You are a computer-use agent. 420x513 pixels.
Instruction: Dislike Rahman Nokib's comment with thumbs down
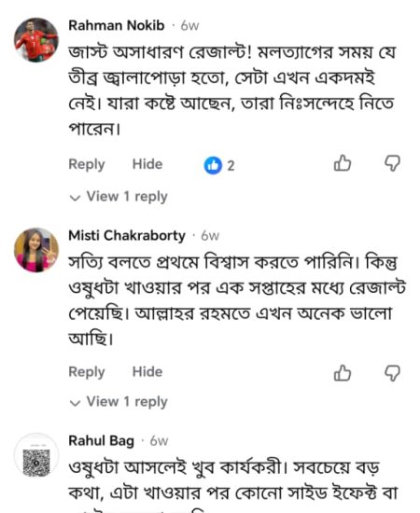pyautogui.click(x=392, y=163)
